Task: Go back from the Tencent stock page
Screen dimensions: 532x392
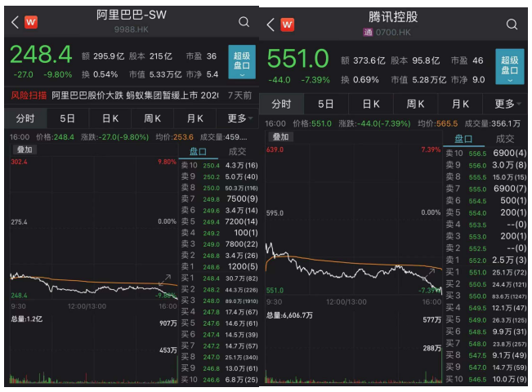Action: point(270,24)
